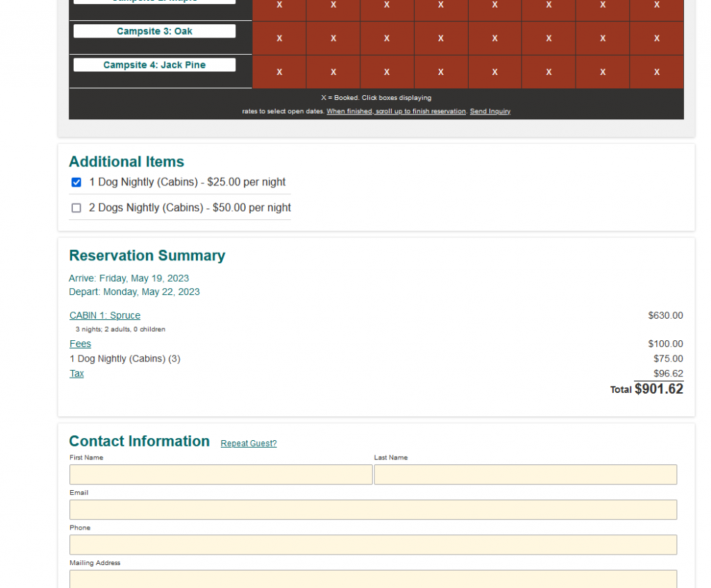
Task: Focus the Email input field
Action: [373, 510]
